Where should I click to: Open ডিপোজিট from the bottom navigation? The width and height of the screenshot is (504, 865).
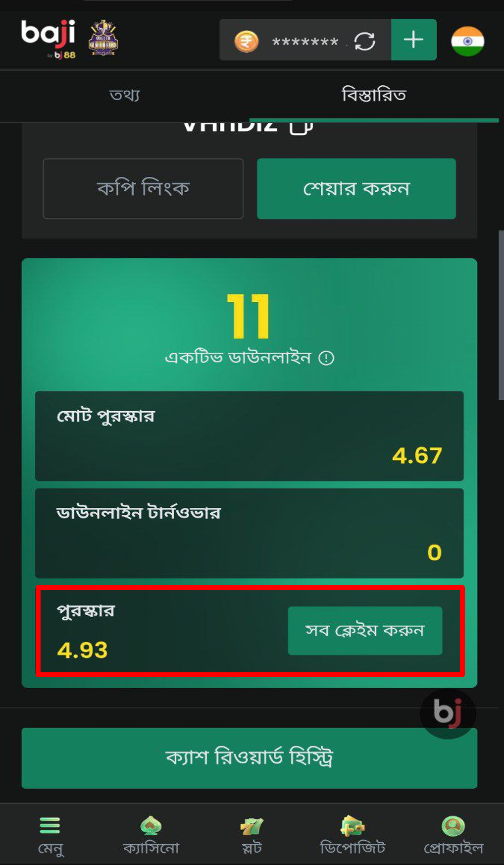click(353, 835)
